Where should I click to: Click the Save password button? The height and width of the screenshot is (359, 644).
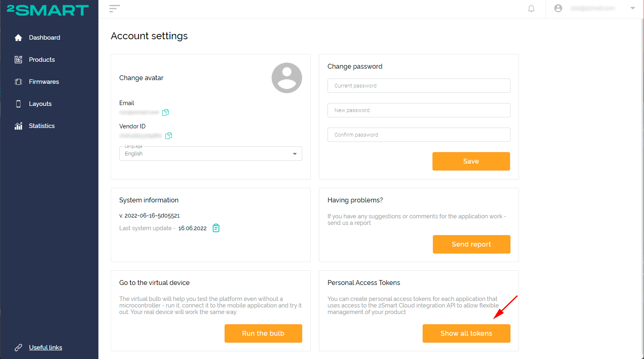pyautogui.click(x=471, y=161)
